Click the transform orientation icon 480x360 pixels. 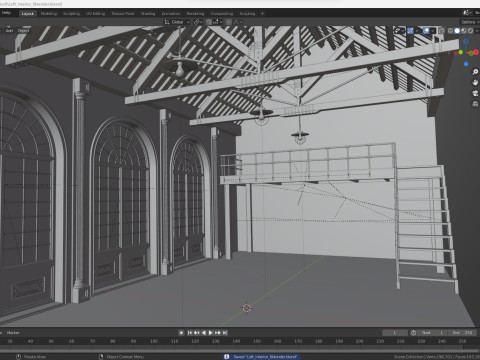(x=167, y=22)
